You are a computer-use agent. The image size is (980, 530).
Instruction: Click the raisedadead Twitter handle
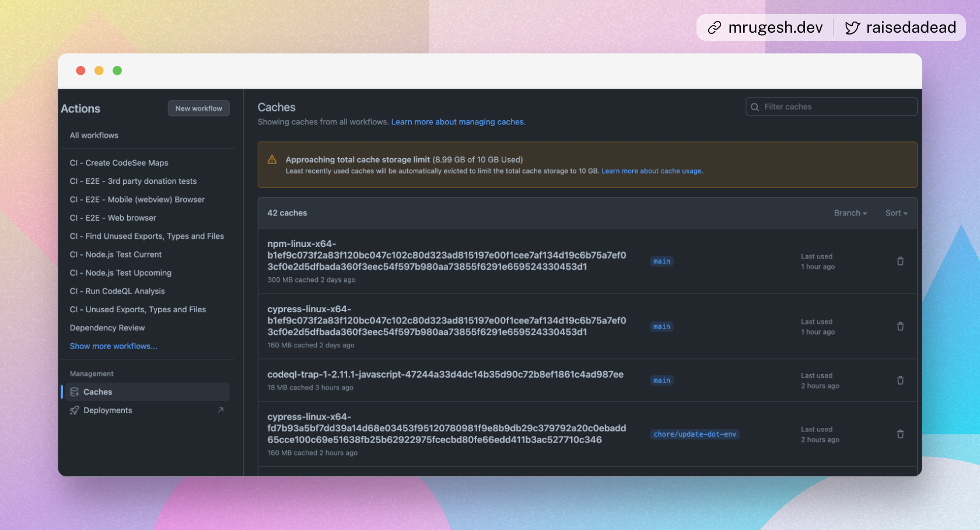(x=911, y=27)
